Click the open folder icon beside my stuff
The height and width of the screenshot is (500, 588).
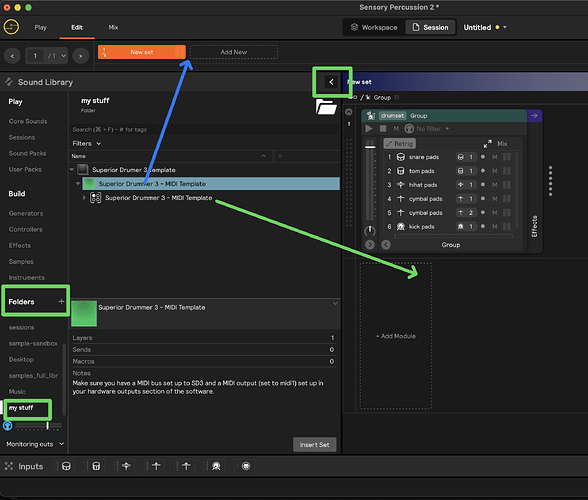coord(326,107)
